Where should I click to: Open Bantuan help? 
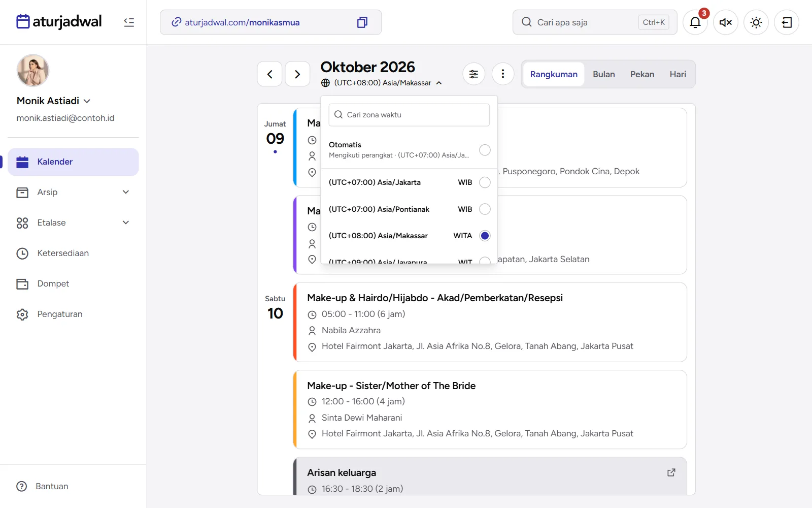(x=43, y=486)
